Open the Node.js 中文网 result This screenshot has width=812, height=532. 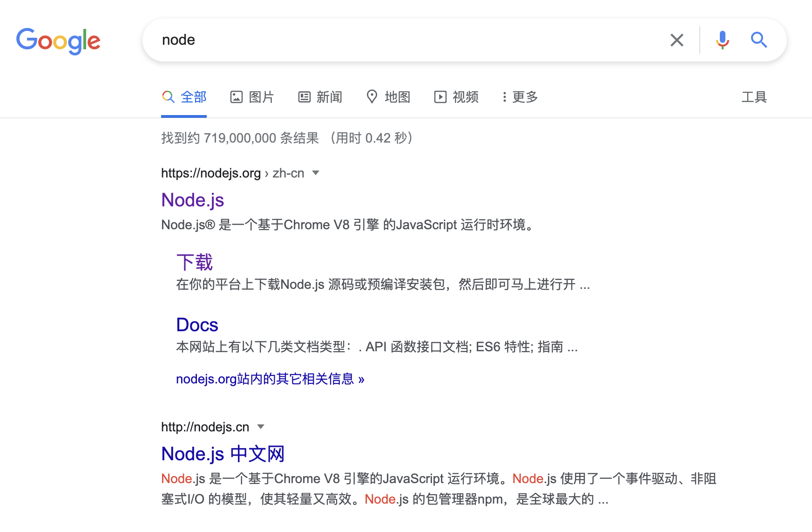223,454
